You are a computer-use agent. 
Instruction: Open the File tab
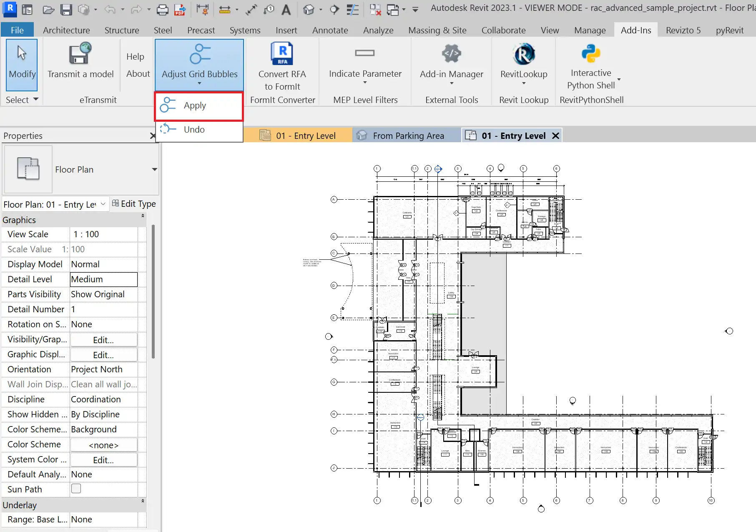tap(18, 30)
